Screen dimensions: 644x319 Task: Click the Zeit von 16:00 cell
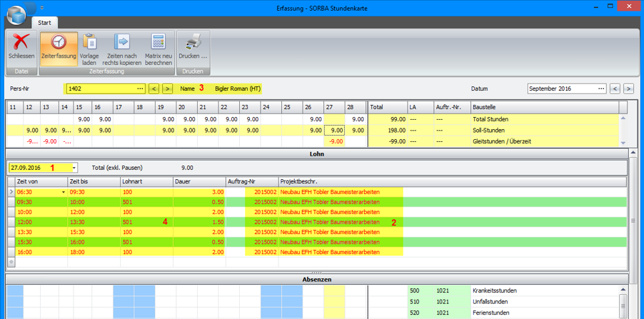[x=41, y=251]
